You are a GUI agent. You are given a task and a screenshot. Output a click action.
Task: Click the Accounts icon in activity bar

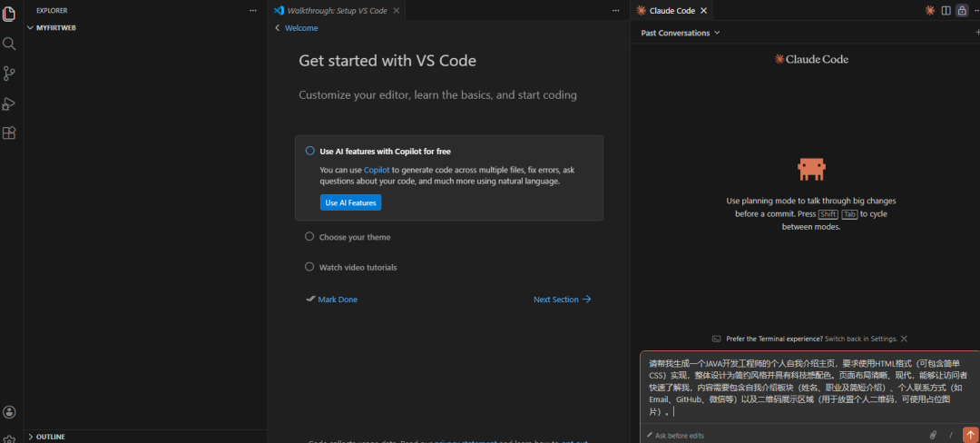(x=10, y=412)
